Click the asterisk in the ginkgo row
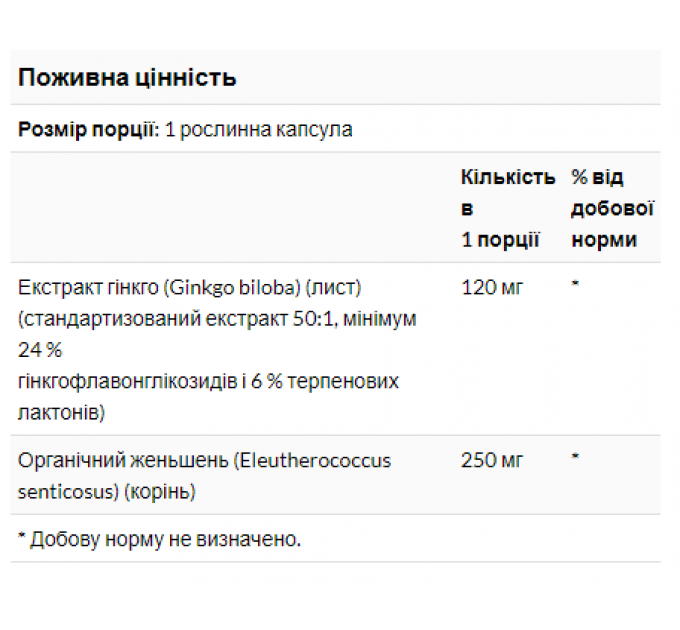This screenshot has width=680, height=630. (x=575, y=284)
